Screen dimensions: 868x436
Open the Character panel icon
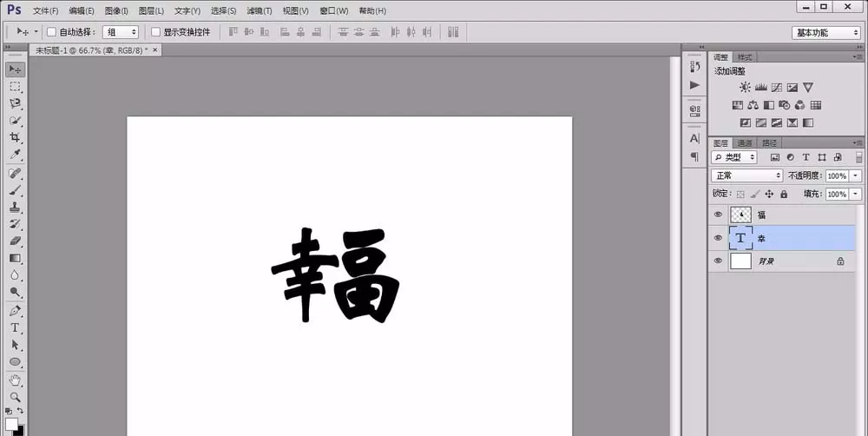point(694,138)
